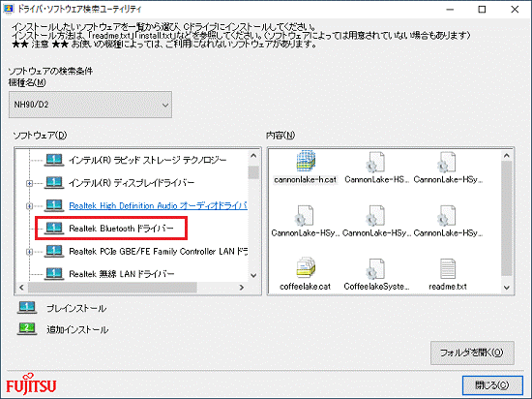
Task: Click the app icon in title bar
Action: 8,9
